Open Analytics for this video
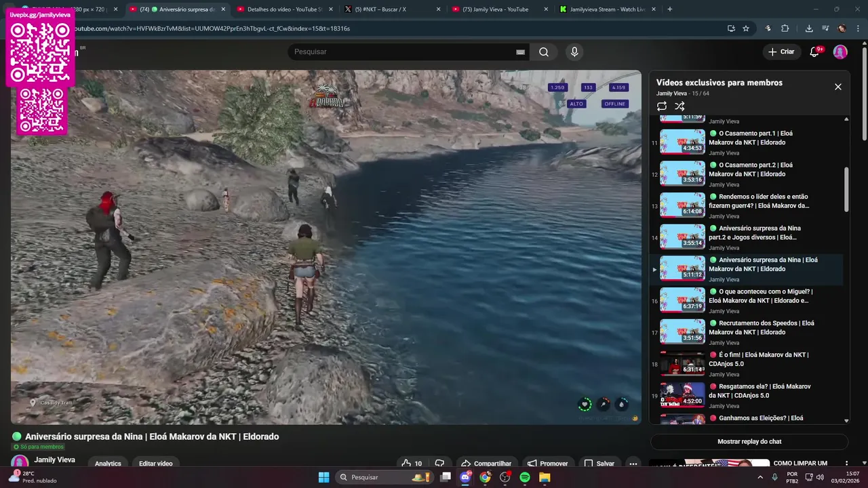Image resolution: width=868 pixels, height=488 pixels. [108, 464]
